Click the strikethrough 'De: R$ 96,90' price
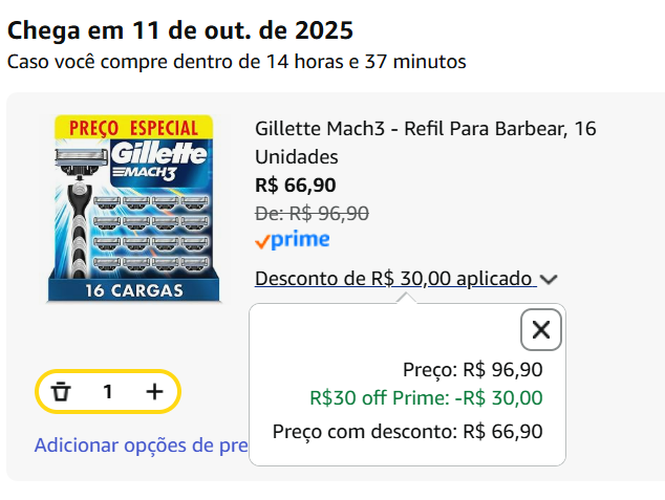 point(312,213)
